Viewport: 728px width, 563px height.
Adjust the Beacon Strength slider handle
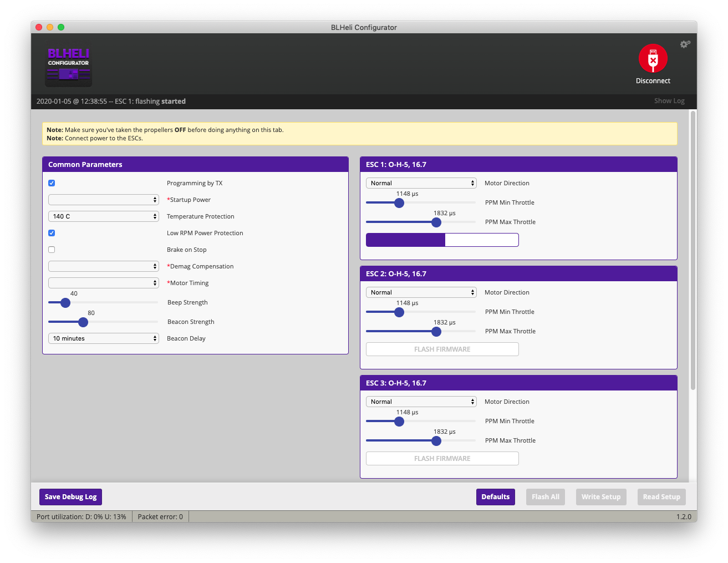click(x=83, y=322)
